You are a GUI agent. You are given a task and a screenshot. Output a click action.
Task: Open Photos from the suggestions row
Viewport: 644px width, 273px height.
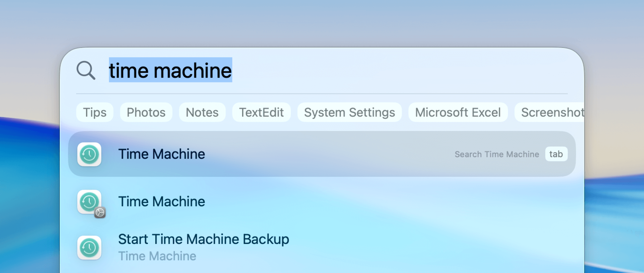tap(146, 112)
